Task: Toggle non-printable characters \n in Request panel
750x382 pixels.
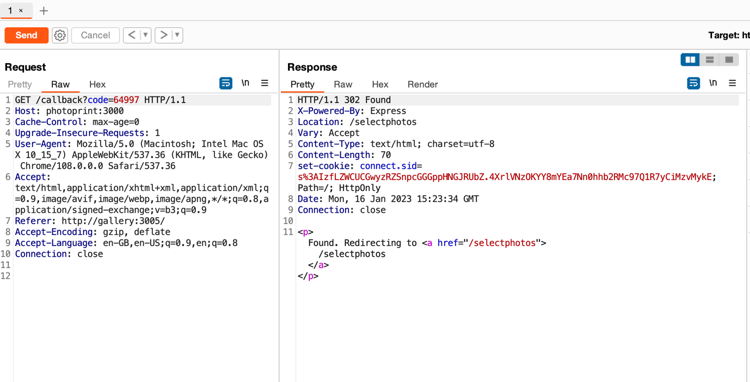Action: pyautogui.click(x=245, y=83)
